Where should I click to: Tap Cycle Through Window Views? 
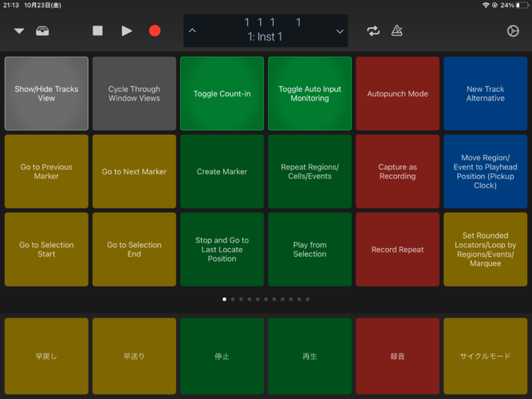click(x=134, y=94)
